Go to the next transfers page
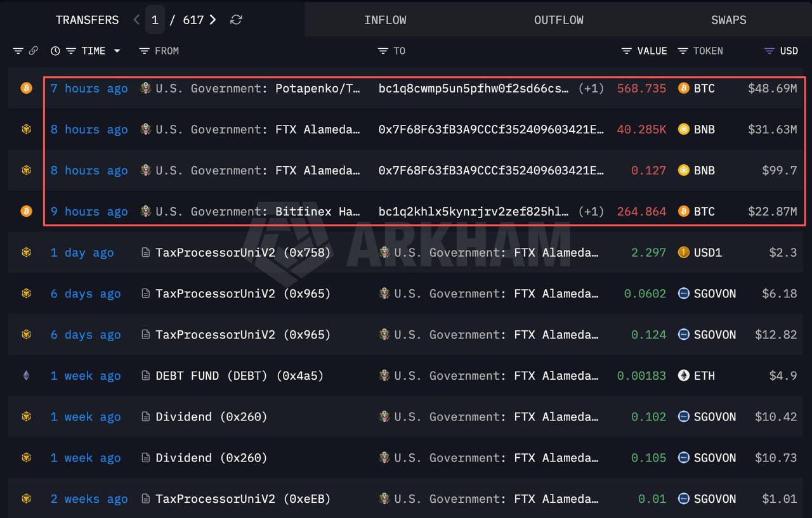 [x=213, y=20]
